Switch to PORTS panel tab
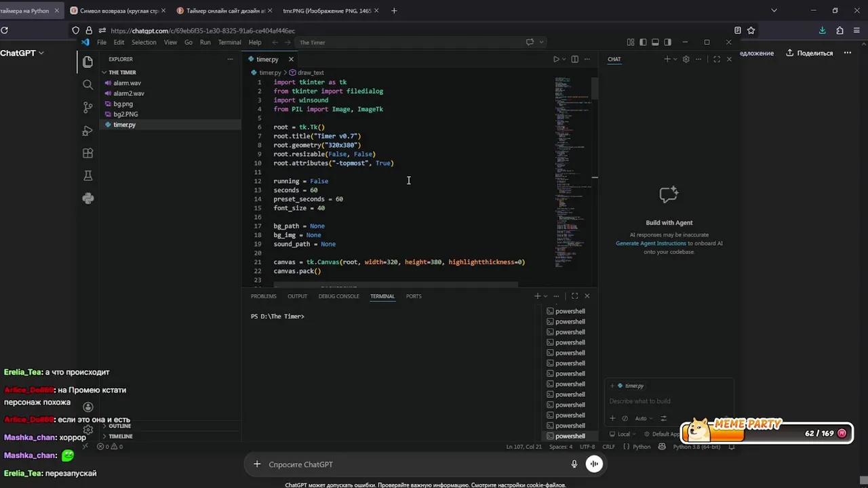The height and width of the screenshot is (488, 868). (x=414, y=296)
